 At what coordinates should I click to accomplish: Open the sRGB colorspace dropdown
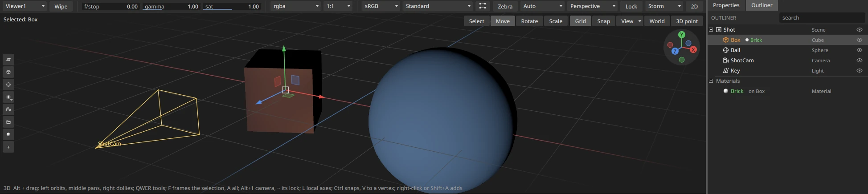381,6
